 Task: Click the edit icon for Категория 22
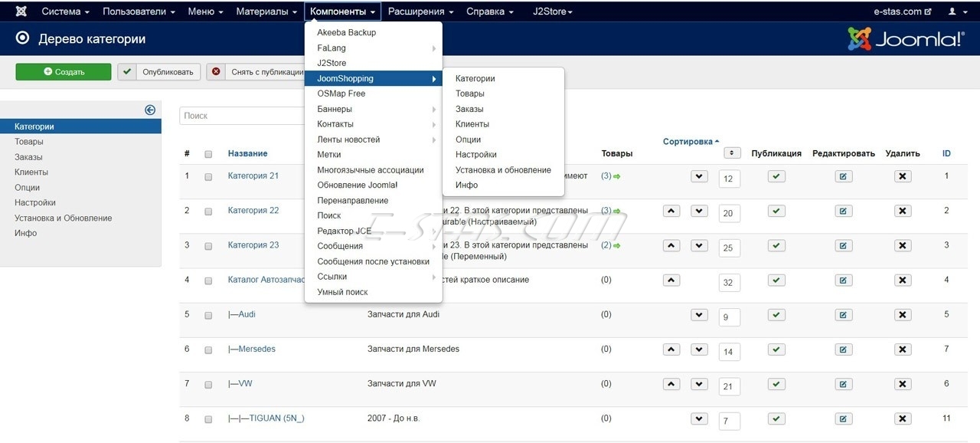(843, 211)
